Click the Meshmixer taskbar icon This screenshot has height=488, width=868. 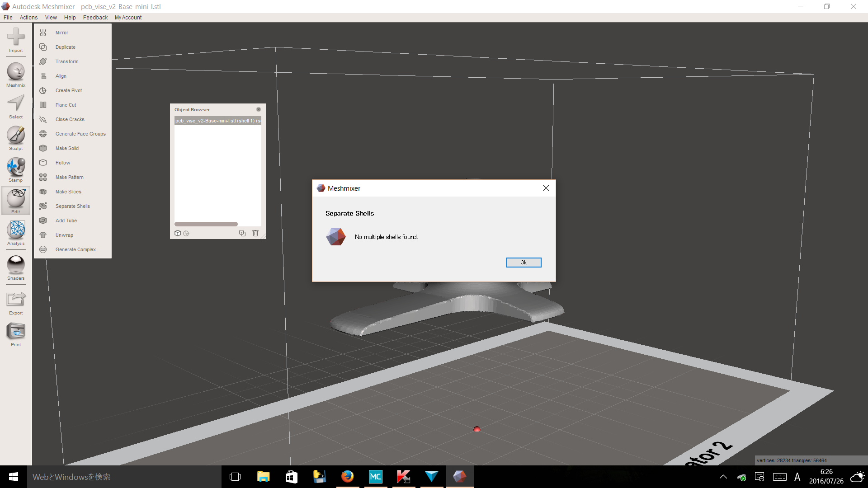(x=460, y=477)
